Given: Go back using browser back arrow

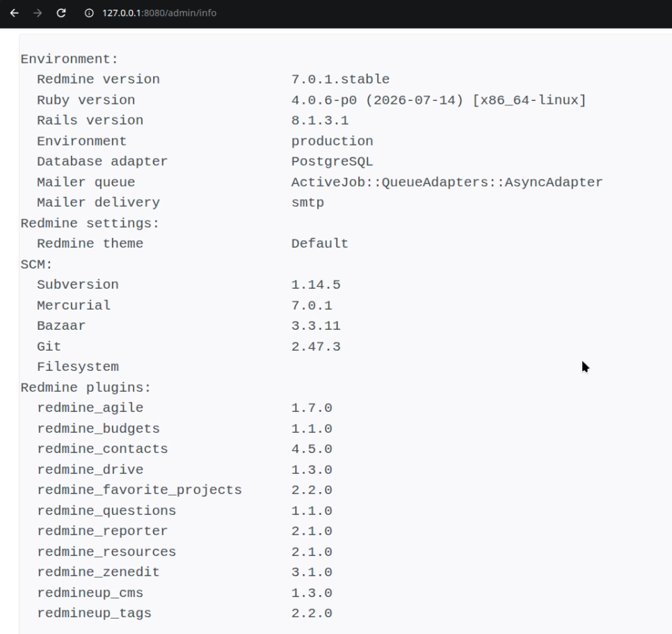Looking at the screenshot, I should [x=14, y=13].
